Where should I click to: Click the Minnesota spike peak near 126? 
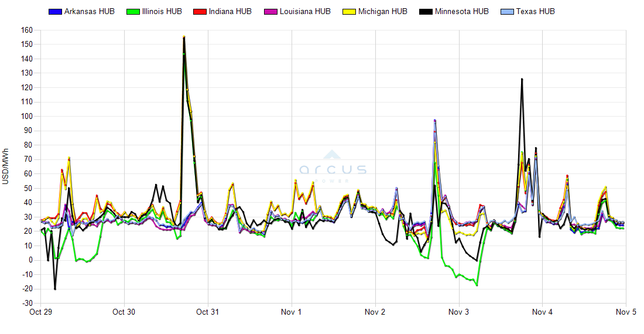pyautogui.click(x=522, y=79)
